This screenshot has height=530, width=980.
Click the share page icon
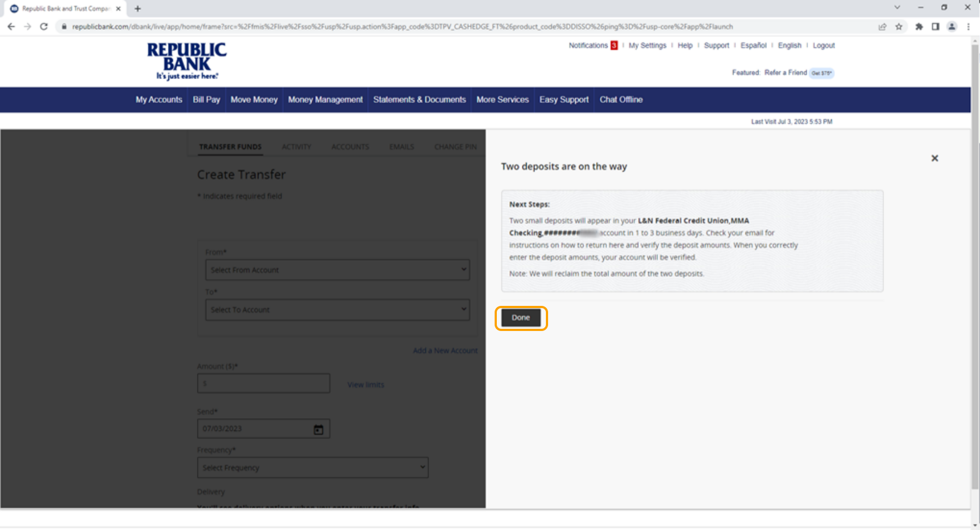coord(882,26)
